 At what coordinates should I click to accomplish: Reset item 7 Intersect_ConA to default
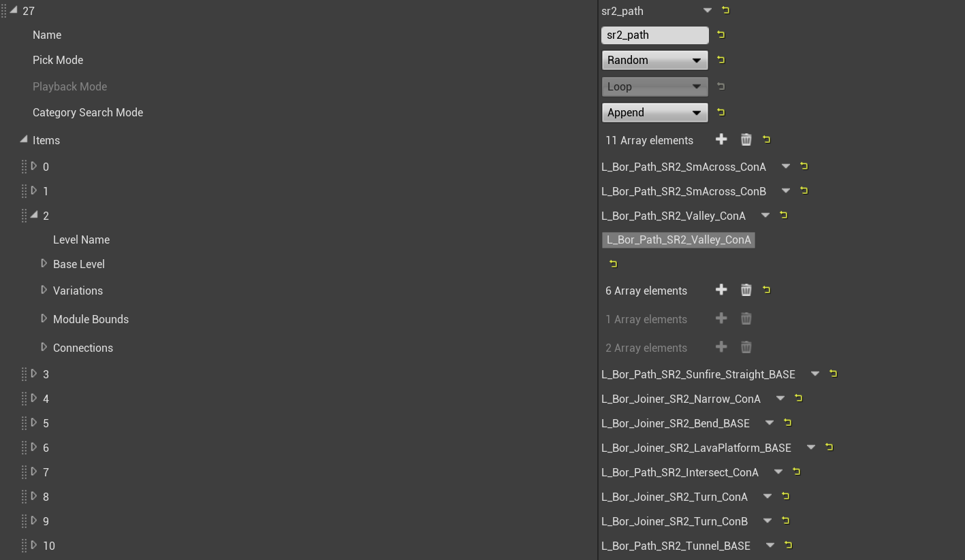tap(797, 472)
